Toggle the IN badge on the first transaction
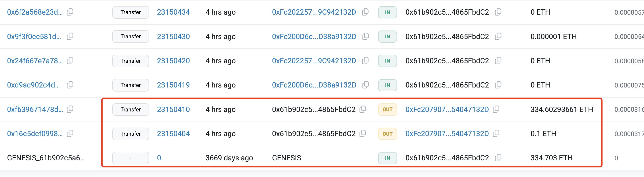Image resolution: width=644 pixels, height=177 pixels. (387, 12)
